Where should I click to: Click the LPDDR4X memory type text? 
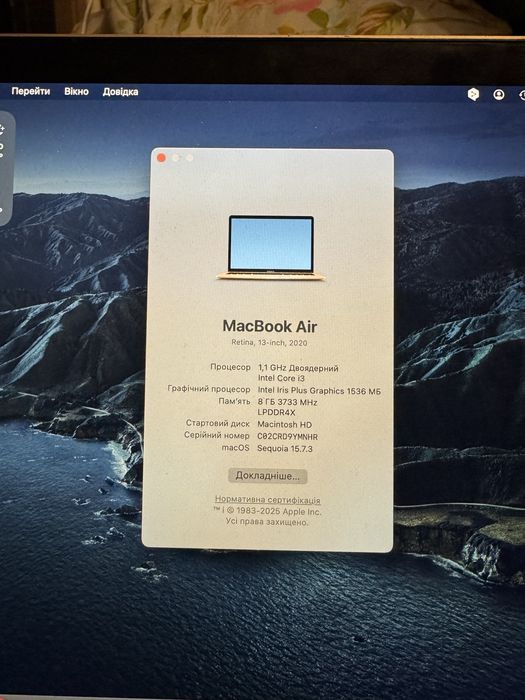276,412
